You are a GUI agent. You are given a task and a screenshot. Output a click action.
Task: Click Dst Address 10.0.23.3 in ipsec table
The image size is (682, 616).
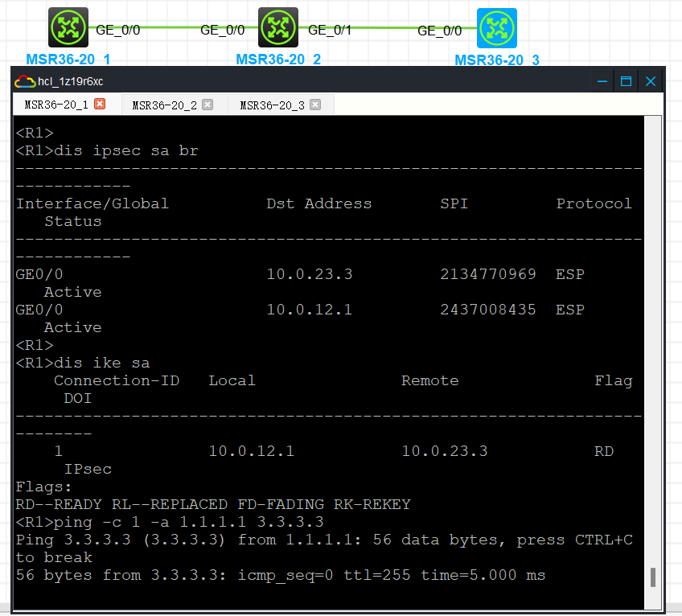[x=310, y=274]
